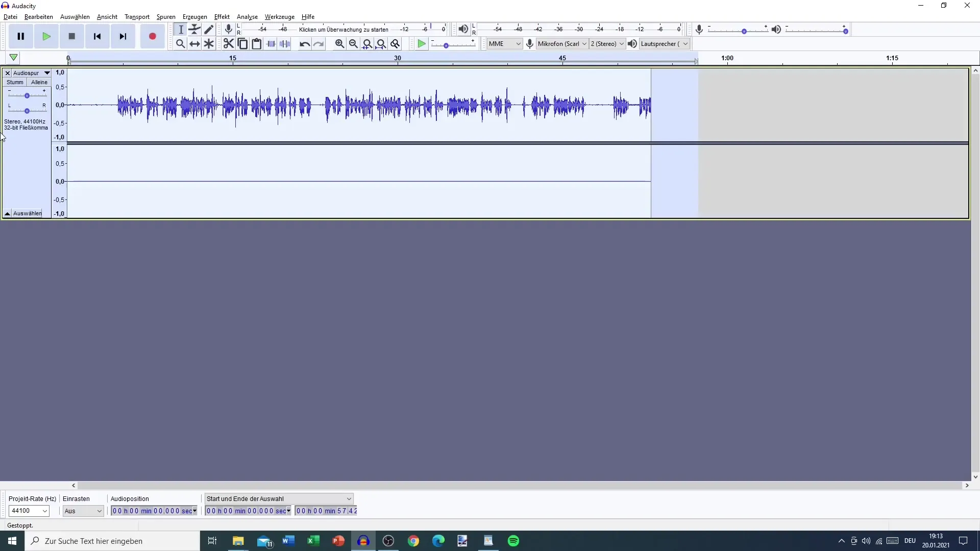Fit selection to window width
980x551 pixels.
367,44
